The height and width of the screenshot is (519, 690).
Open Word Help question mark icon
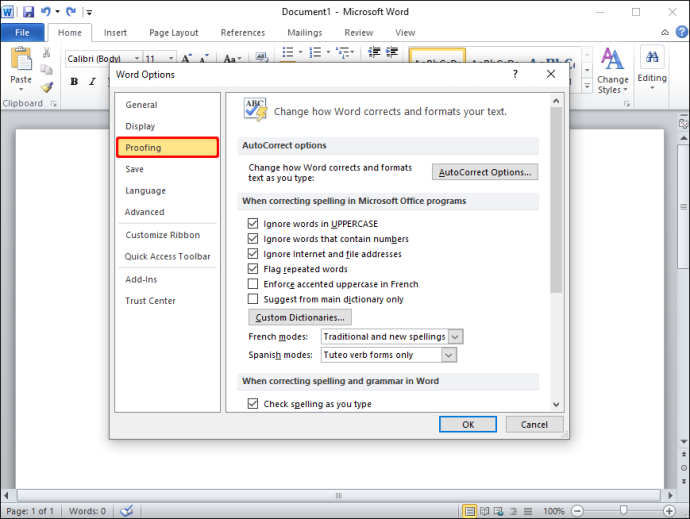coord(682,32)
